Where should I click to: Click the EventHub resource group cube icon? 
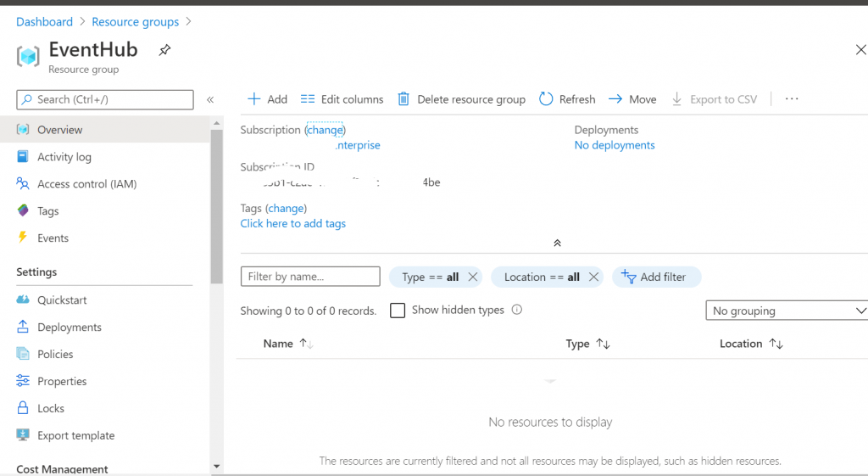(x=28, y=56)
